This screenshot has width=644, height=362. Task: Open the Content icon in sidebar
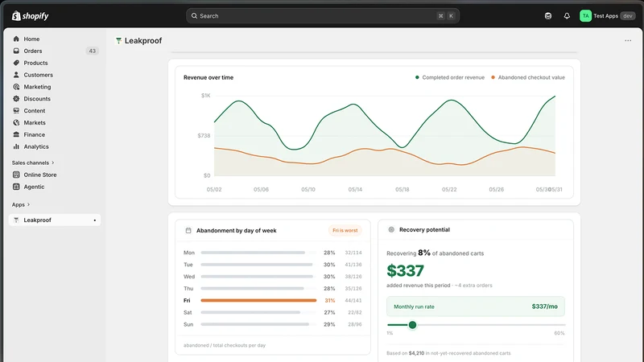point(16,110)
